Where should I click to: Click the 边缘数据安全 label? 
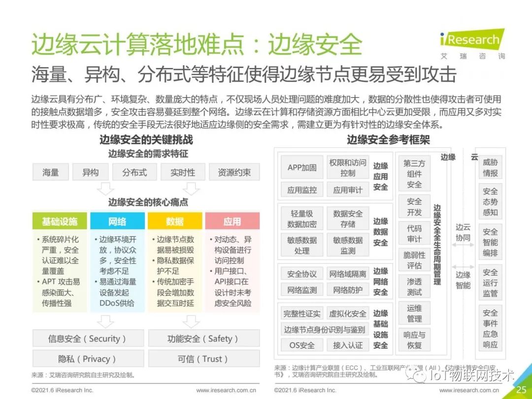(x=380, y=232)
